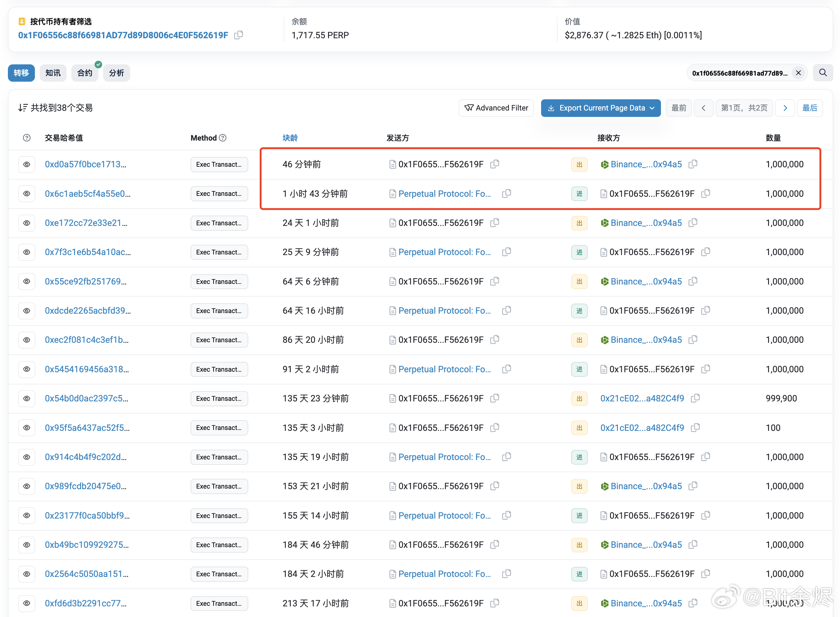Screen dimensions: 840x617
Task: Switch to the 合约 tab
Action: [85, 73]
